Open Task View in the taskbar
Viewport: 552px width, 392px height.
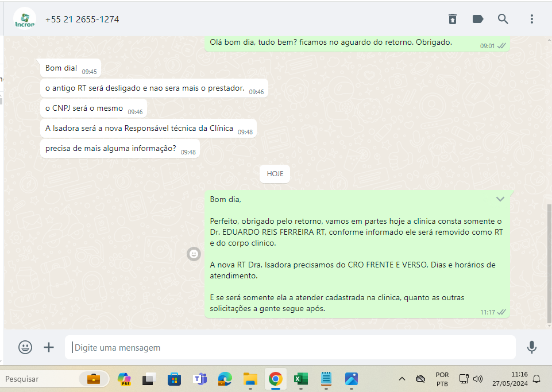pos(149,379)
